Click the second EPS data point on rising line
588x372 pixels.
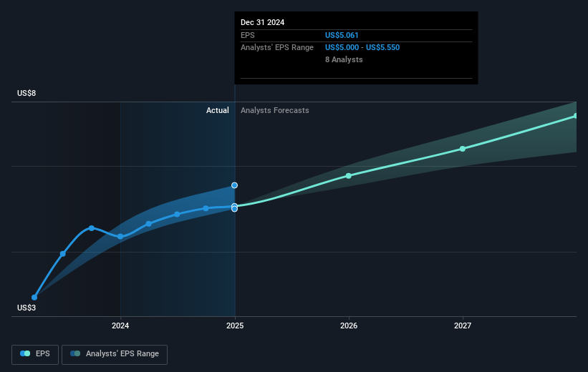pyautogui.click(x=63, y=254)
